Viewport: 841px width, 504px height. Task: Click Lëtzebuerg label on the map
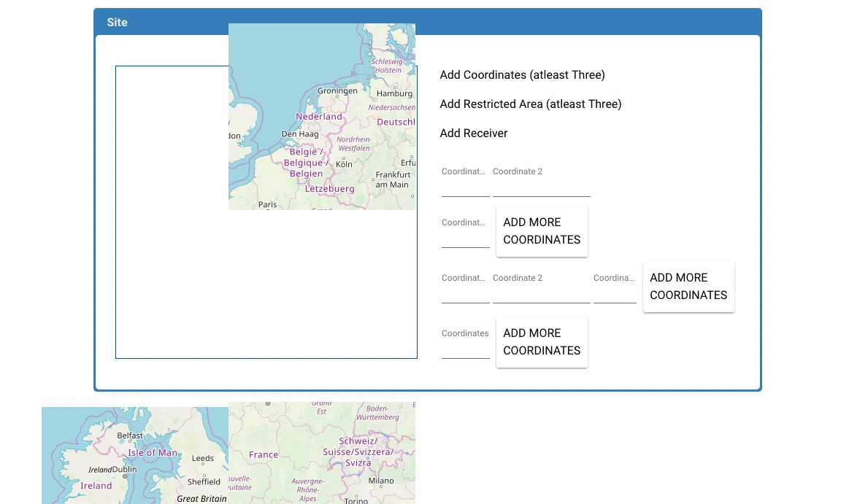pyautogui.click(x=329, y=188)
